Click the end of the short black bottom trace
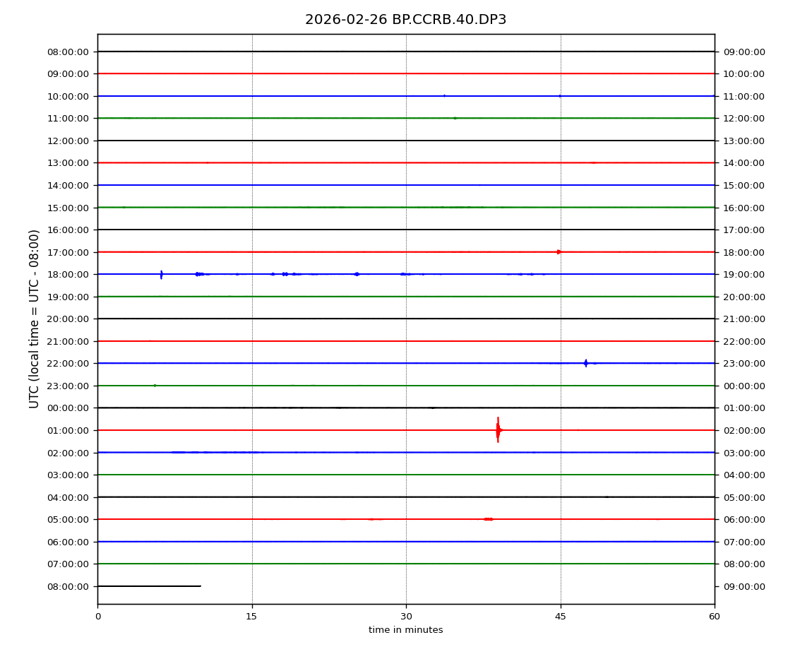 click(x=200, y=586)
